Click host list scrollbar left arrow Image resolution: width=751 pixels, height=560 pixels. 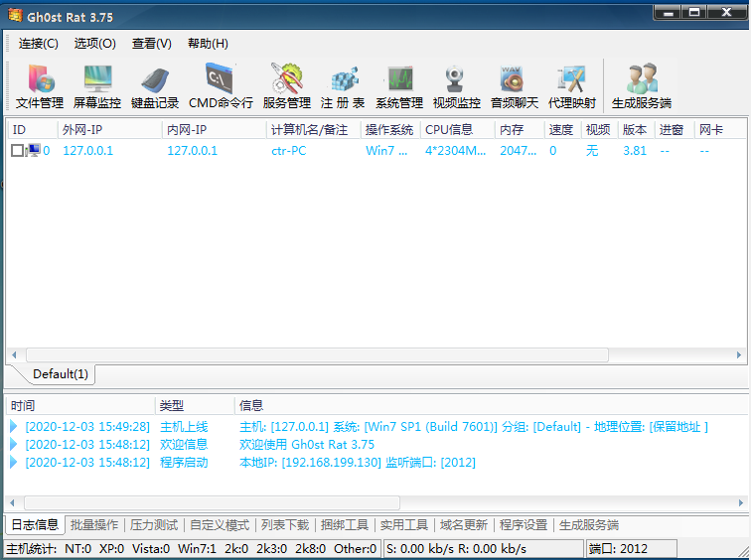[x=14, y=354]
